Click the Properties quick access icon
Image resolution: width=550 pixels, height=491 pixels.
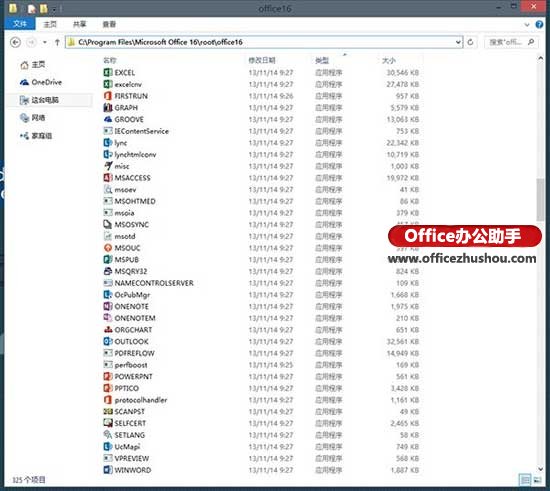click(32, 9)
